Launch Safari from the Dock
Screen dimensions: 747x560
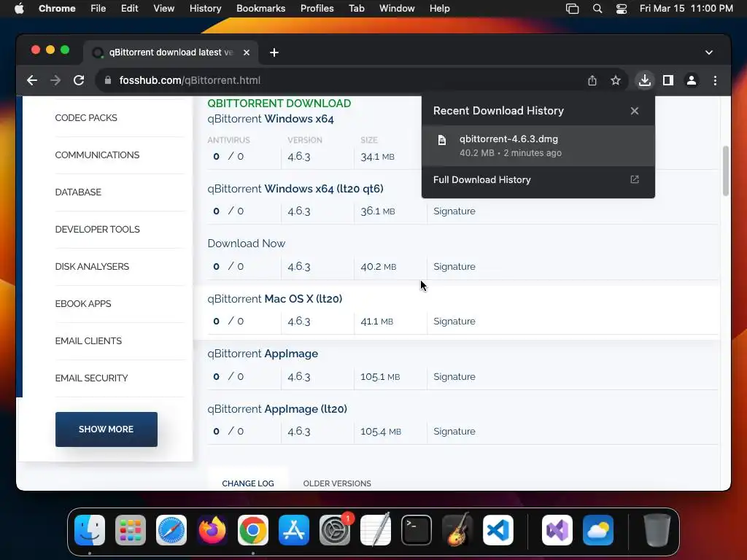[x=171, y=530]
